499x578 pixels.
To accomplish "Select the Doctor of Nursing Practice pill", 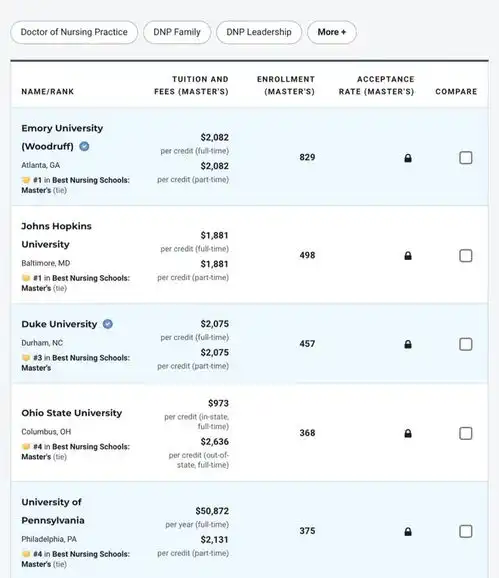I will point(74,32).
